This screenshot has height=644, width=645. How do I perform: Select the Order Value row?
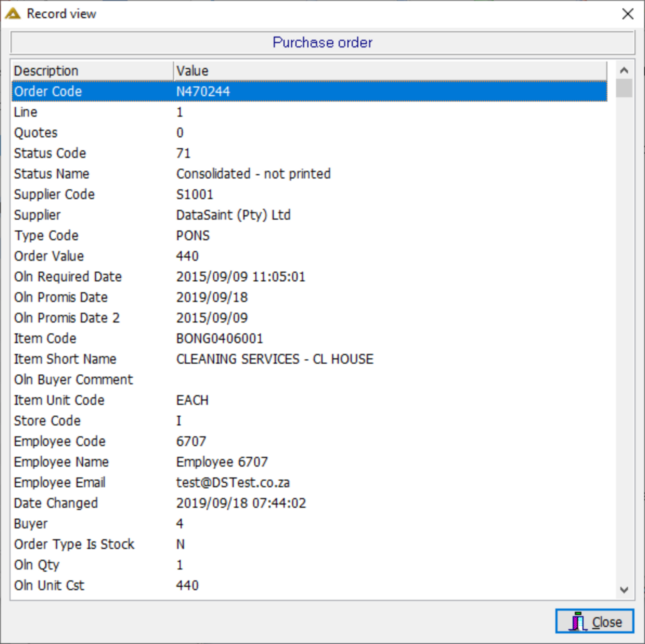(x=310, y=256)
